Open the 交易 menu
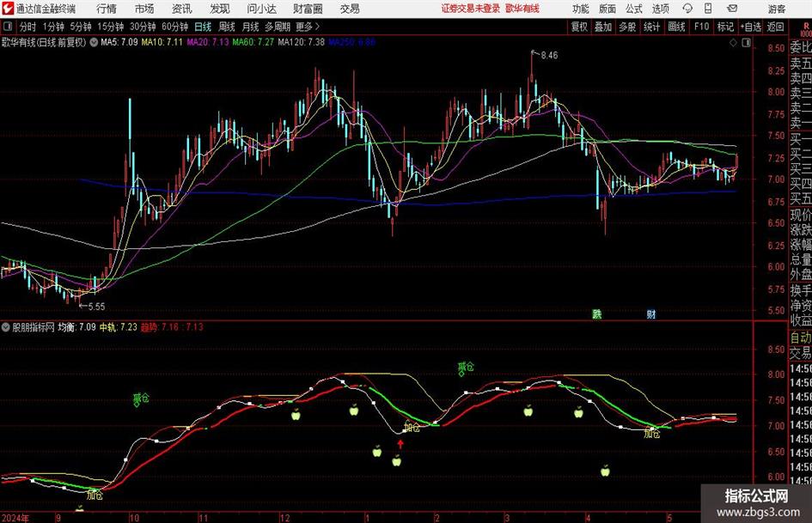The image size is (812, 523). coord(350,9)
